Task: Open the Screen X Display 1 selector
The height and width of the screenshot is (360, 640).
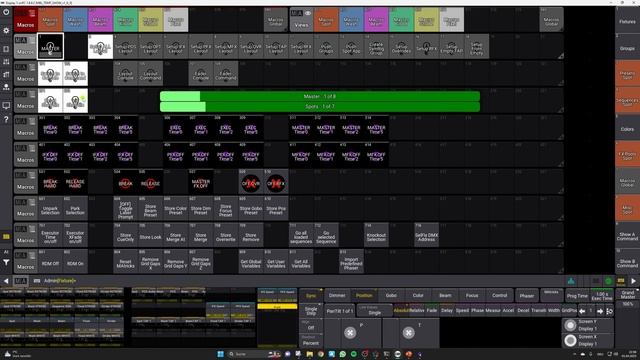Action: coord(588,340)
